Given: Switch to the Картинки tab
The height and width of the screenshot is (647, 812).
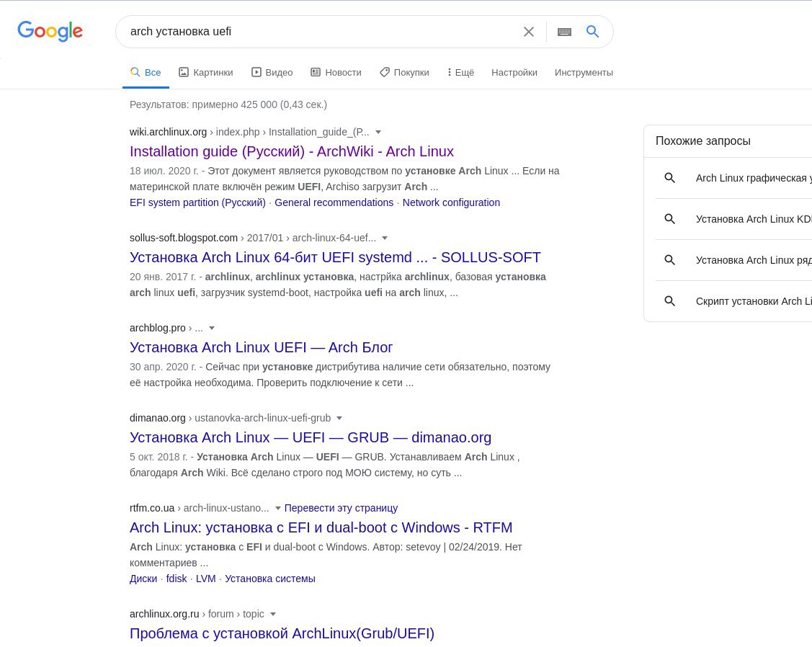Looking at the screenshot, I should click(205, 73).
